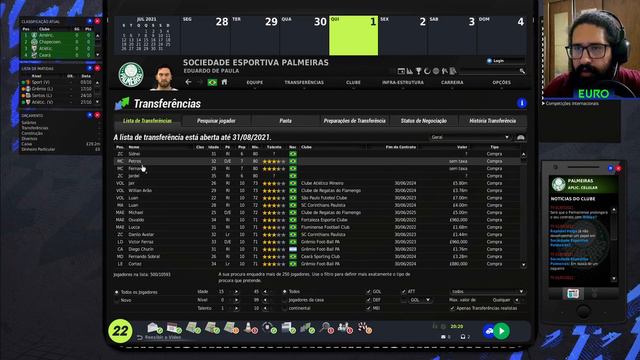Switch to Pasta tab

click(285, 121)
